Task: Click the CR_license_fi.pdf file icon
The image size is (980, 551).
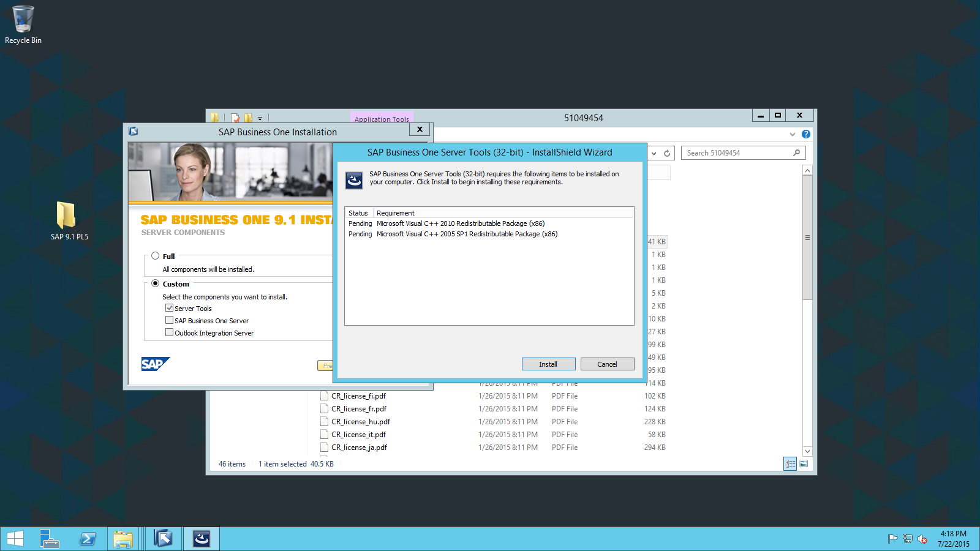Action: 324,395
